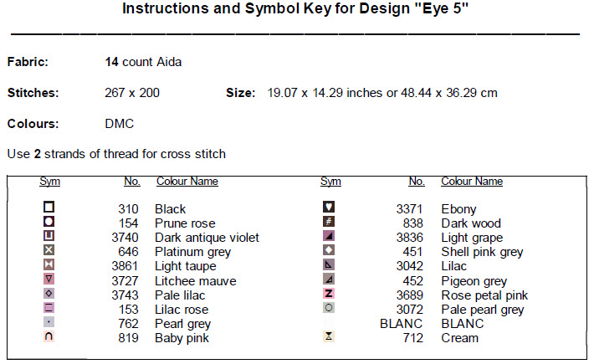Click the Litchee mauve triangle symbol
The height and width of the screenshot is (364, 594).
click(49, 279)
